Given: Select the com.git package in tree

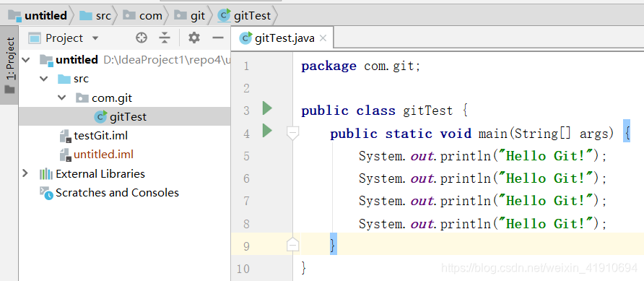Looking at the screenshot, I should (112, 98).
